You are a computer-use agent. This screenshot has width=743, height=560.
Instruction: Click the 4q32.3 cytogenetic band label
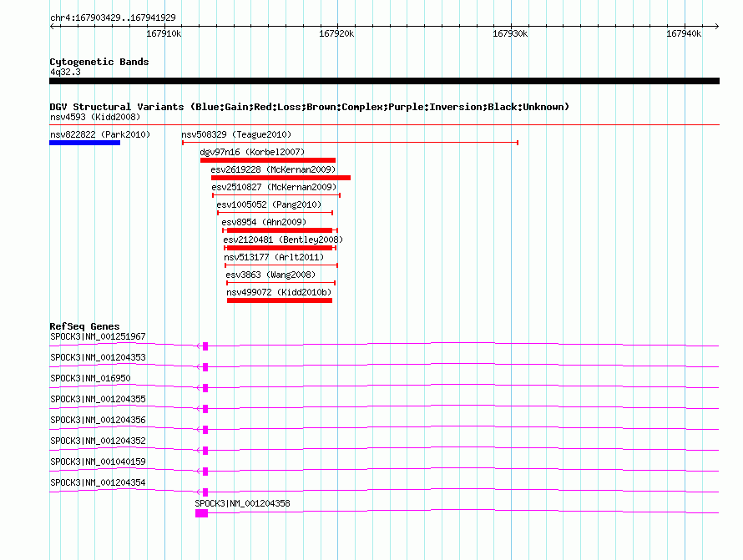click(x=65, y=72)
